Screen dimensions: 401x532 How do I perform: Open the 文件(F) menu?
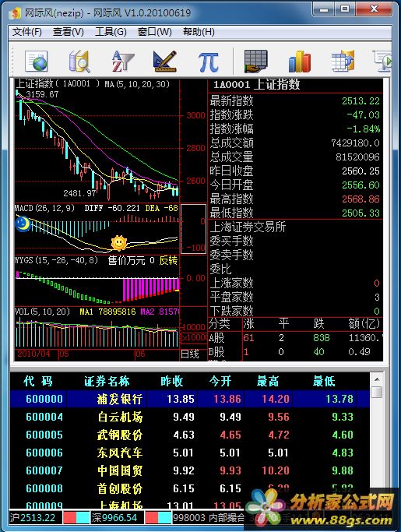[x=27, y=32]
